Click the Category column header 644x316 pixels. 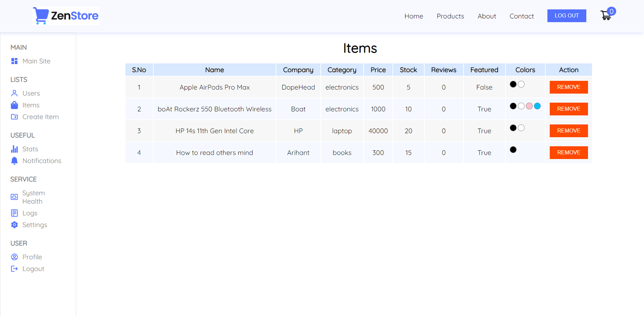tap(342, 70)
